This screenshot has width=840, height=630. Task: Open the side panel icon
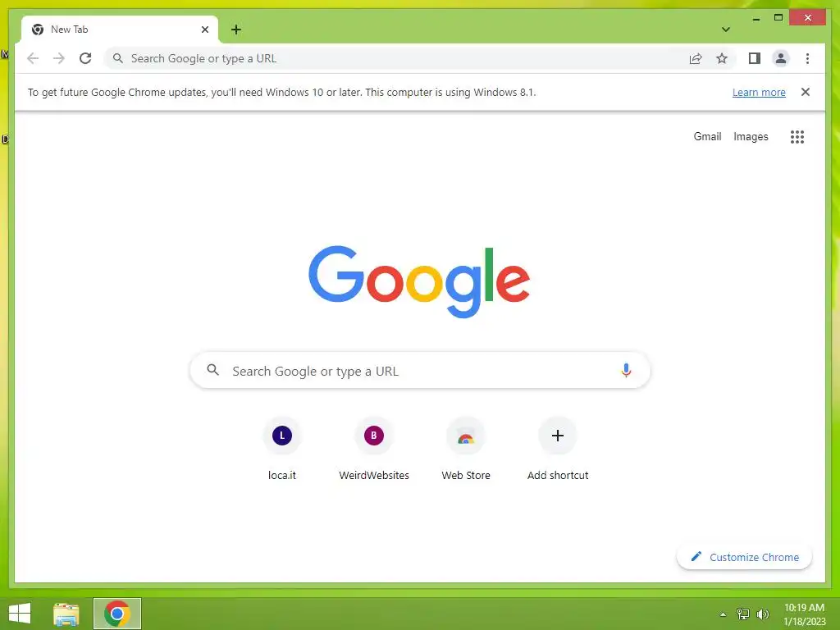755,58
